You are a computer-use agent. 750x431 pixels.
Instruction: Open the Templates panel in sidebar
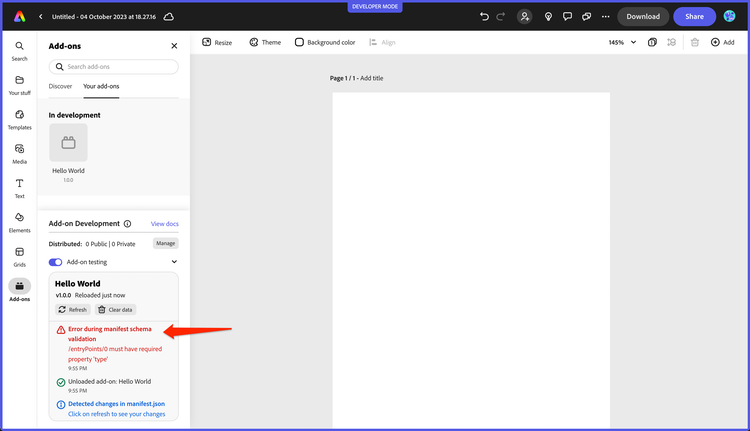click(x=19, y=119)
